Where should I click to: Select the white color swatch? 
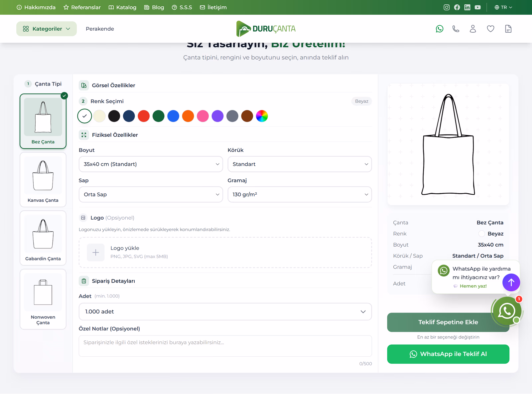coord(85,116)
